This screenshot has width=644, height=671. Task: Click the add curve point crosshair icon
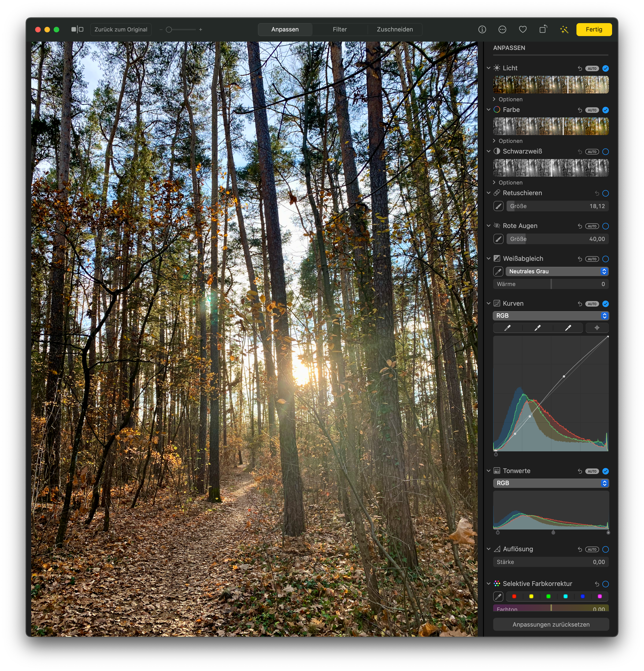(597, 328)
